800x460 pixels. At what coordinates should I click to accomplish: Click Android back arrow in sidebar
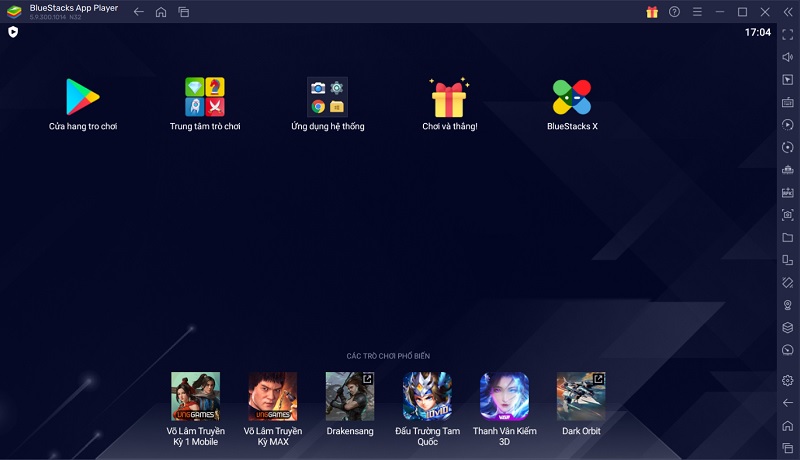pos(788,403)
